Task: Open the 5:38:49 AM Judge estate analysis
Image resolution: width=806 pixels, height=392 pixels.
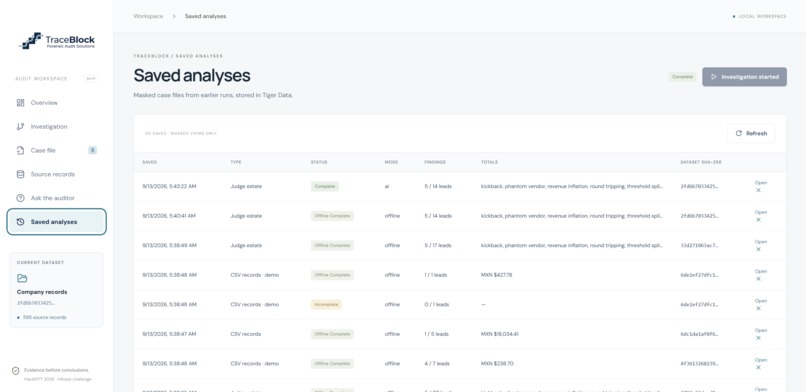Action: [761, 241]
